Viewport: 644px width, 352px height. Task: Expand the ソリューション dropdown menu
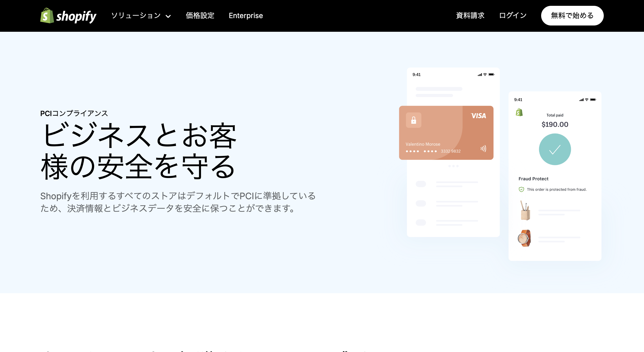coord(136,15)
